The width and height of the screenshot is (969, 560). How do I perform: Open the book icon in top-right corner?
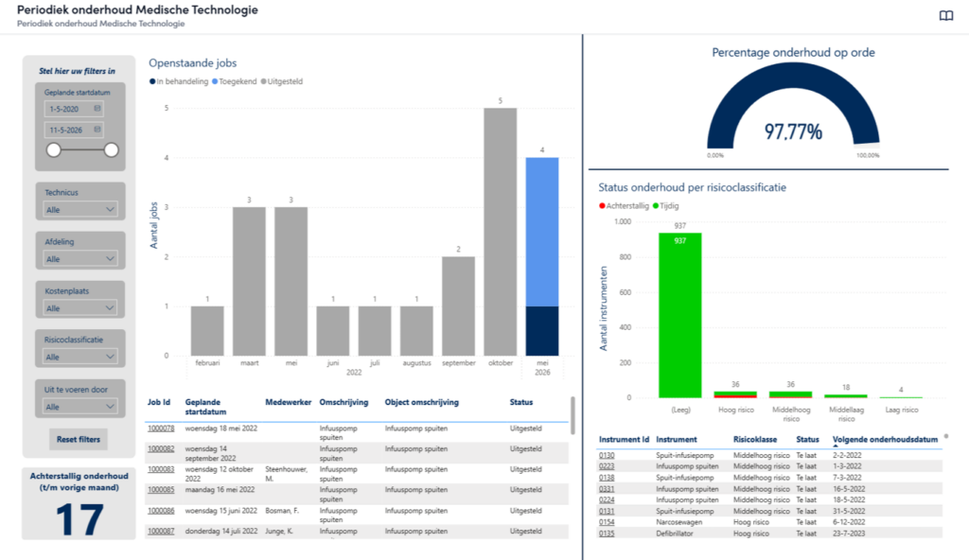945,15
